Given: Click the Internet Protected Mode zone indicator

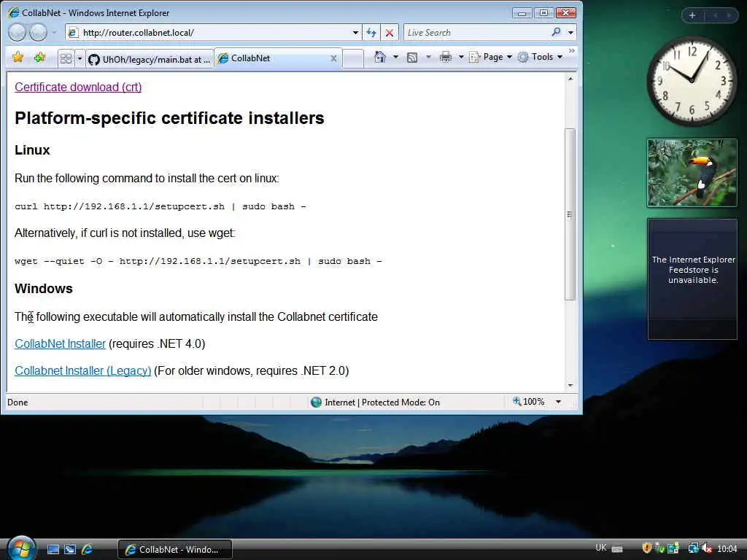Looking at the screenshot, I should tap(375, 402).
